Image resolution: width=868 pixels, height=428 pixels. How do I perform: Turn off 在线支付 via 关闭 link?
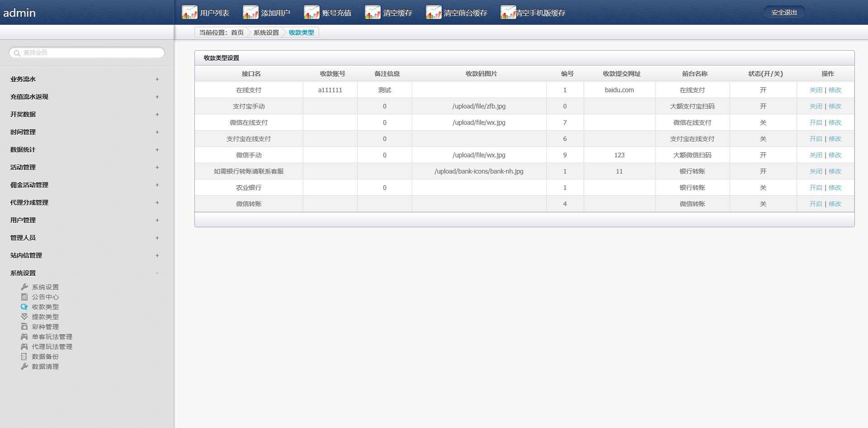(x=816, y=90)
